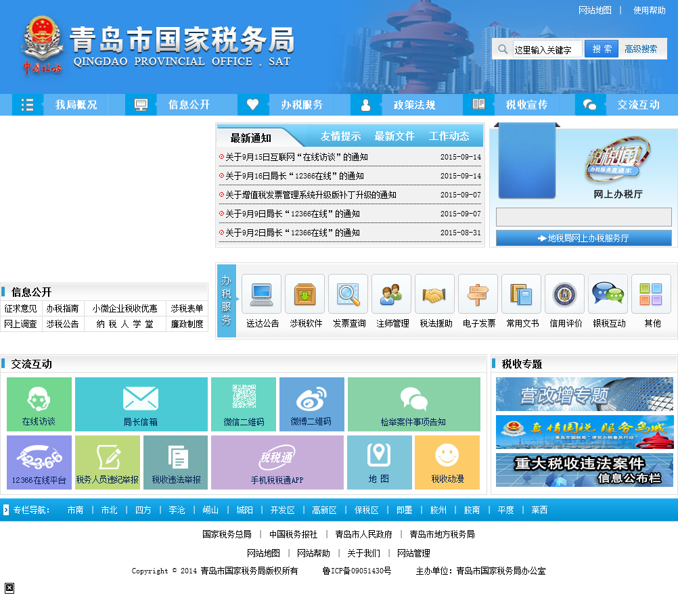Image resolution: width=678 pixels, height=616 pixels.
Task: Open the 微信二维码 QR code tile
Action: 244,404
